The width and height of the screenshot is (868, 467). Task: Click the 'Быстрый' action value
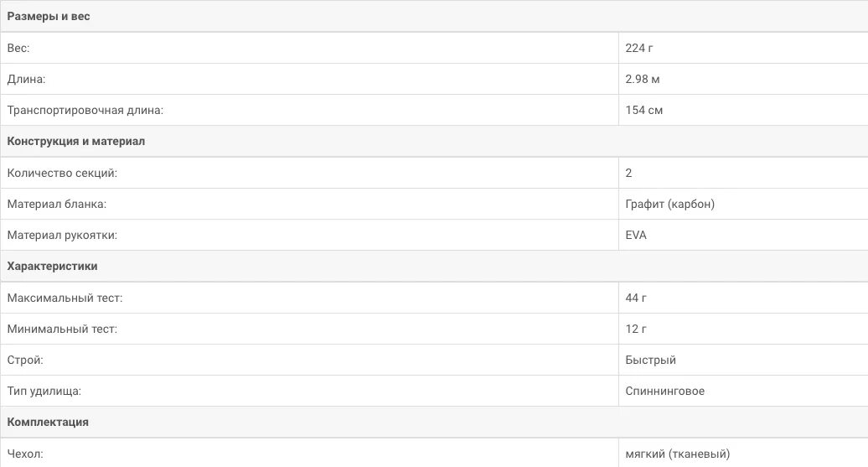point(650,360)
